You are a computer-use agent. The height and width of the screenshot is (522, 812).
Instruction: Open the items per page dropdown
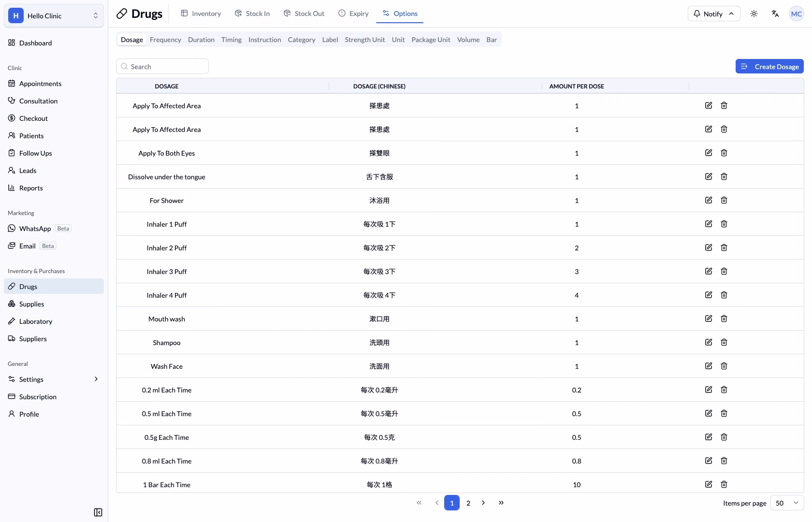(787, 503)
